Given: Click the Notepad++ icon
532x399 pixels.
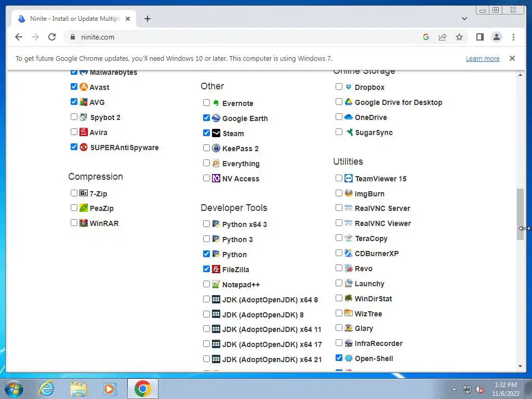Looking at the screenshot, I should tap(216, 284).
